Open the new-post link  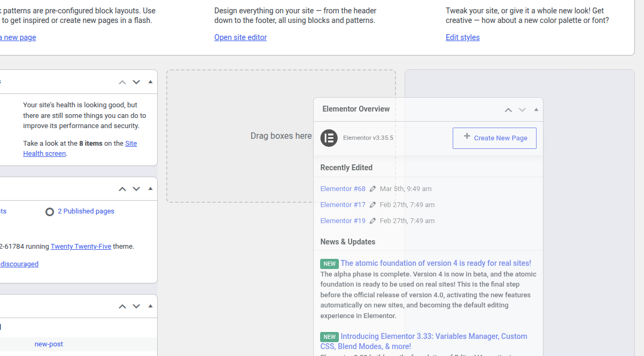tap(49, 344)
